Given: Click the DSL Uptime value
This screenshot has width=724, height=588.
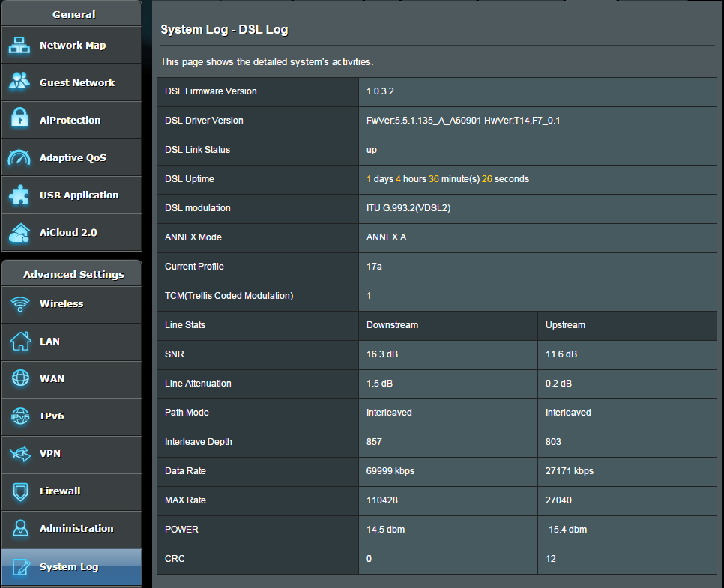Looking at the screenshot, I should coord(447,178).
